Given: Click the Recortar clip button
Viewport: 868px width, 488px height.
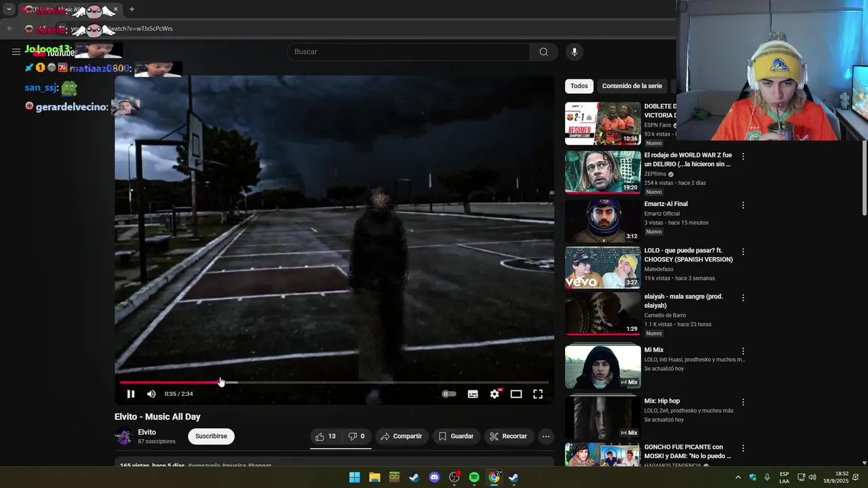Looking at the screenshot, I should pos(509,436).
